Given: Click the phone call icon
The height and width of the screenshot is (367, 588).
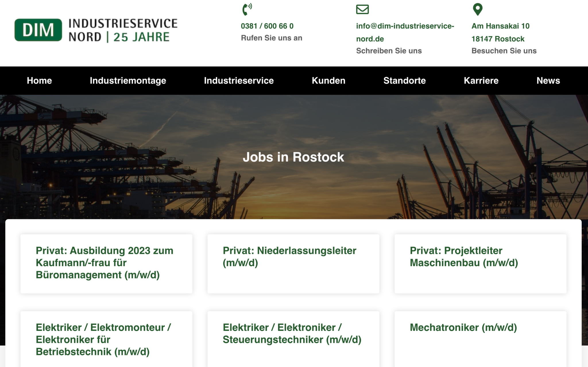Looking at the screenshot, I should 247,9.
